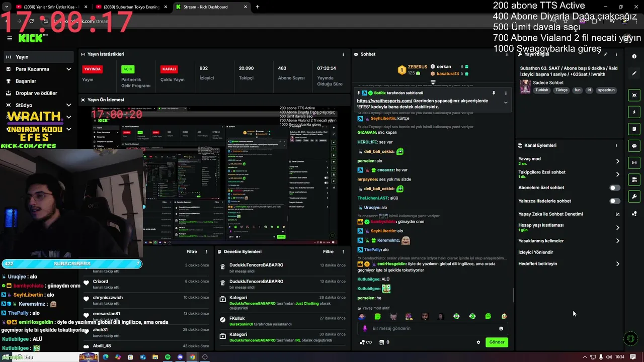Open the Yayın bilgisi panel three-dot menu
The image size is (644, 362).
[x=616, y=54]
